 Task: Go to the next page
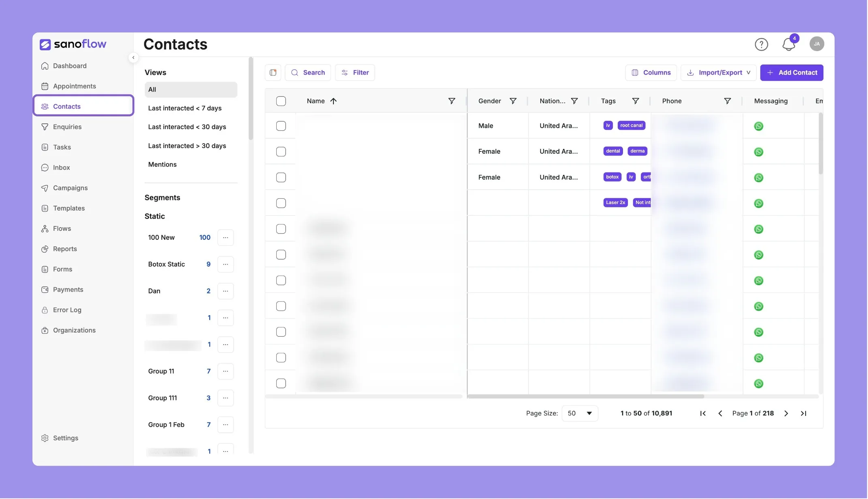tap(786, 413)
